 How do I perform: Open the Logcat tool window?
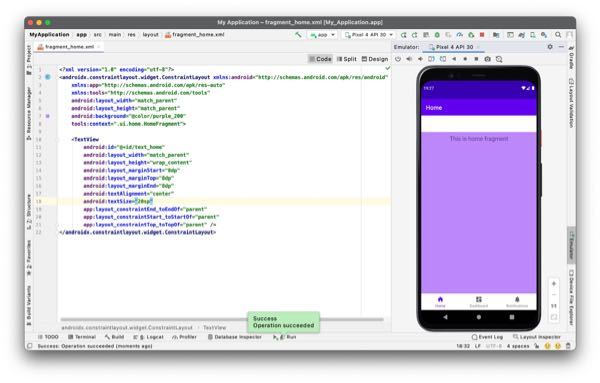tap(148, 337)
